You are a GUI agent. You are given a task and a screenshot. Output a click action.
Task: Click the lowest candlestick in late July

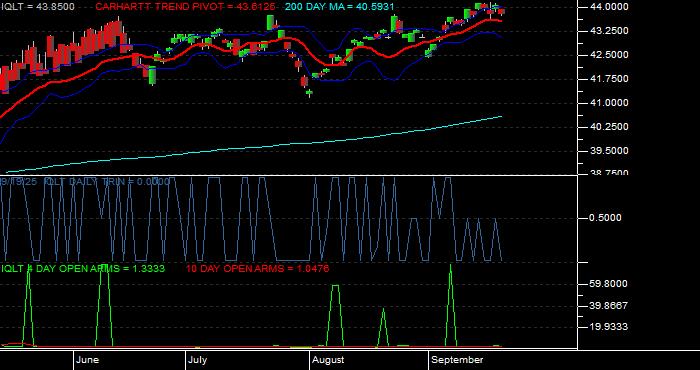[x=309, y=93]
